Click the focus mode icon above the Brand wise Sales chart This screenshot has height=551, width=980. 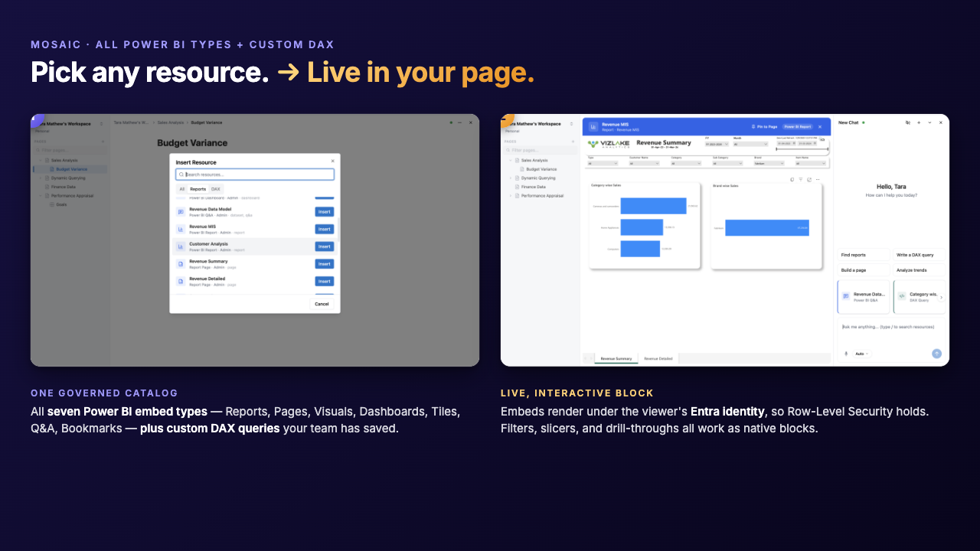click(x=809, y=179)
